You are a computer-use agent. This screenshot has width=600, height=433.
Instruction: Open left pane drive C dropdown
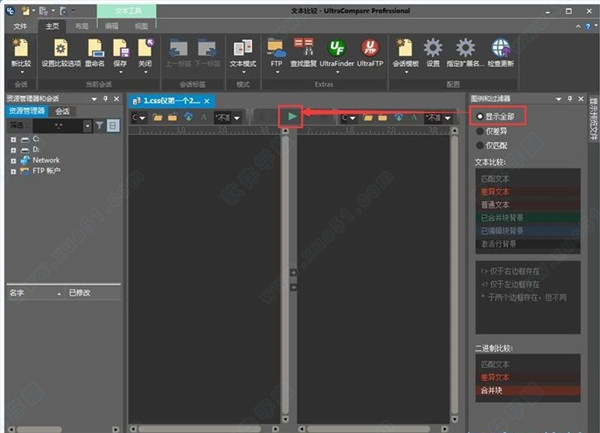(x=142, y=118)
